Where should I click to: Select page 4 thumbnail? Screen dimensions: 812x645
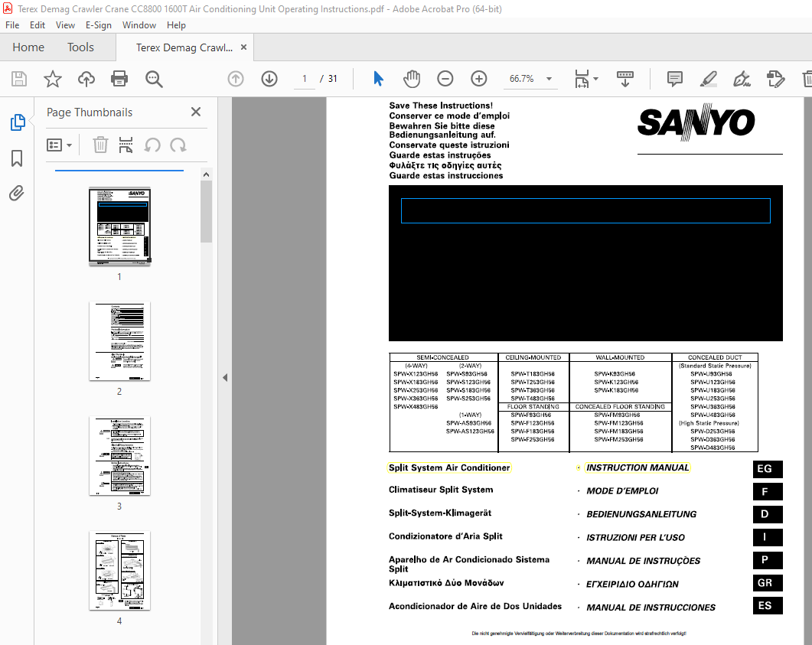(119, 571)
